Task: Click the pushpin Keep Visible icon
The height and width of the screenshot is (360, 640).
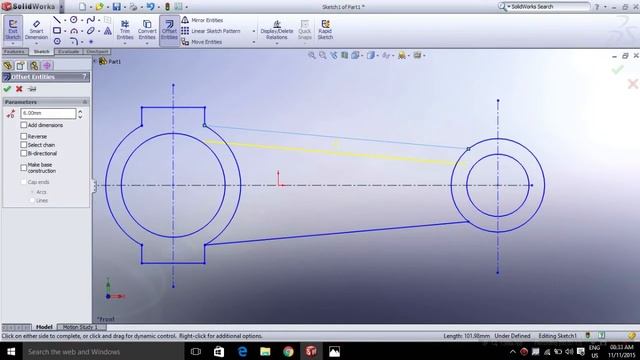Action: (x=32, y=89)
